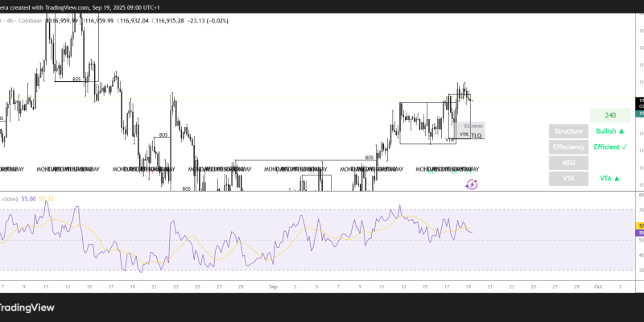Click the green VTA arrow value
644x322 pixels.
coord(610,179)
